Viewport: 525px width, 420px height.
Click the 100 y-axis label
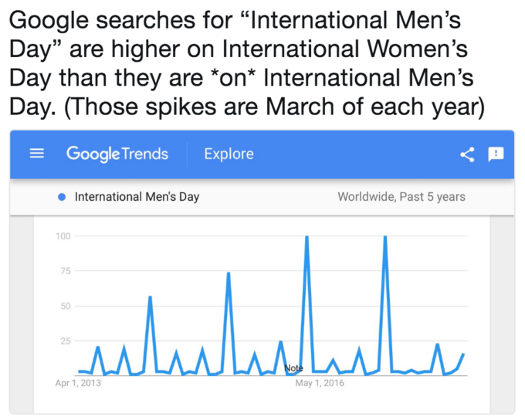(x=63, y=236)
